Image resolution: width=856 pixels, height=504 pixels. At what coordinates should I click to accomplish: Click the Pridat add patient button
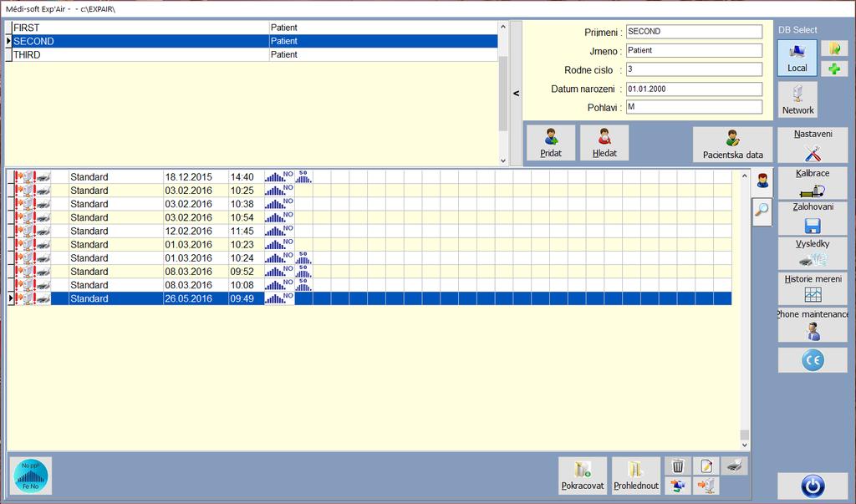coord(550,143)
